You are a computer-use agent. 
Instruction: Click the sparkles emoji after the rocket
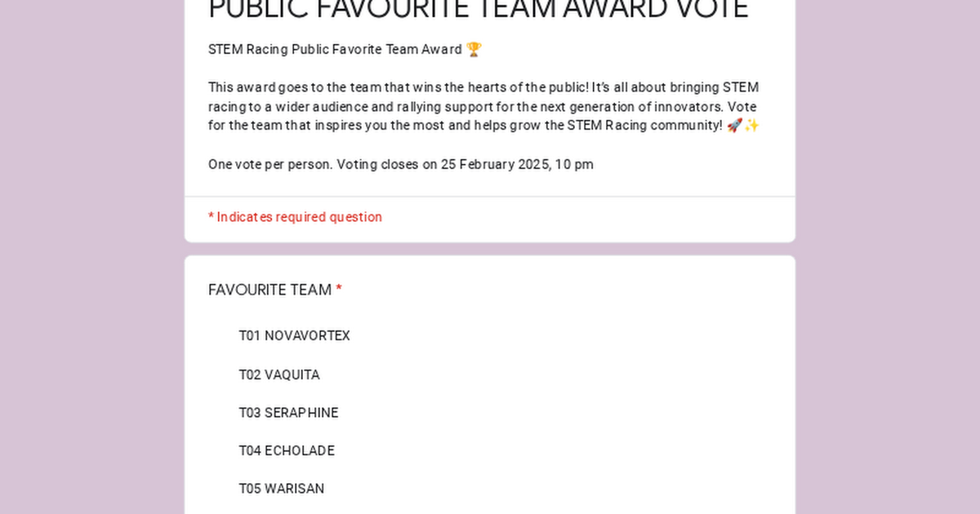tap(751, 126)
